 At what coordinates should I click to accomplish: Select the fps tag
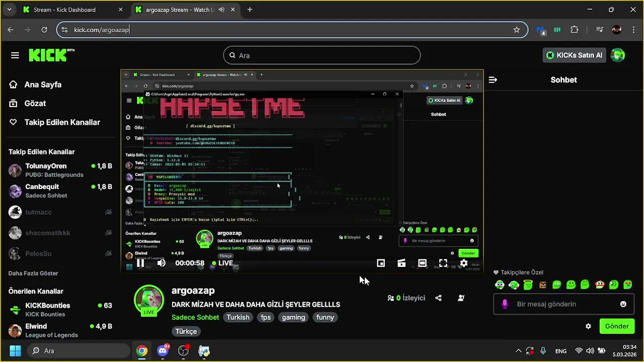(x=266, y=317)
